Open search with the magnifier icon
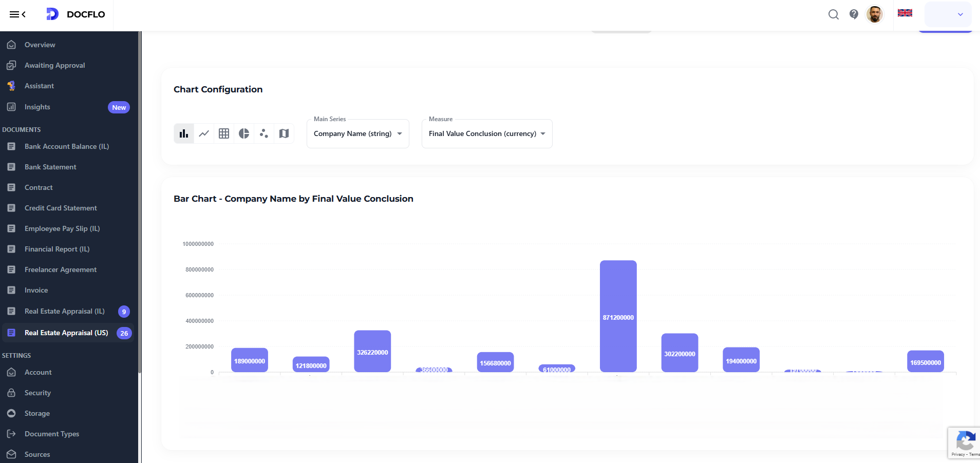Viewport: 980px width, 463px height. pos(833,14)
